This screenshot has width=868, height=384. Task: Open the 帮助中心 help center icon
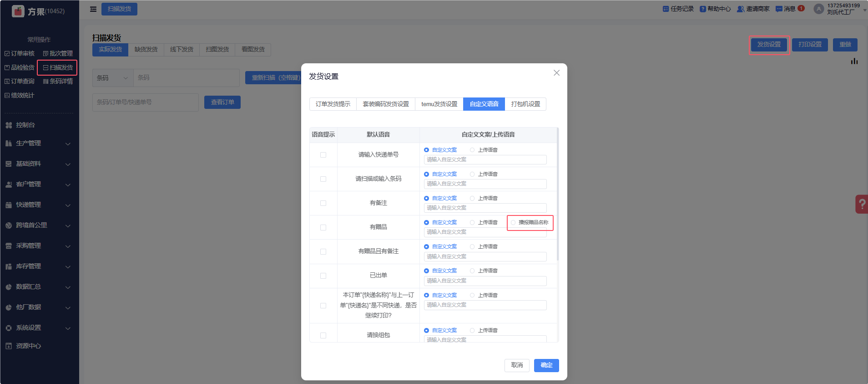coord(703,9)
